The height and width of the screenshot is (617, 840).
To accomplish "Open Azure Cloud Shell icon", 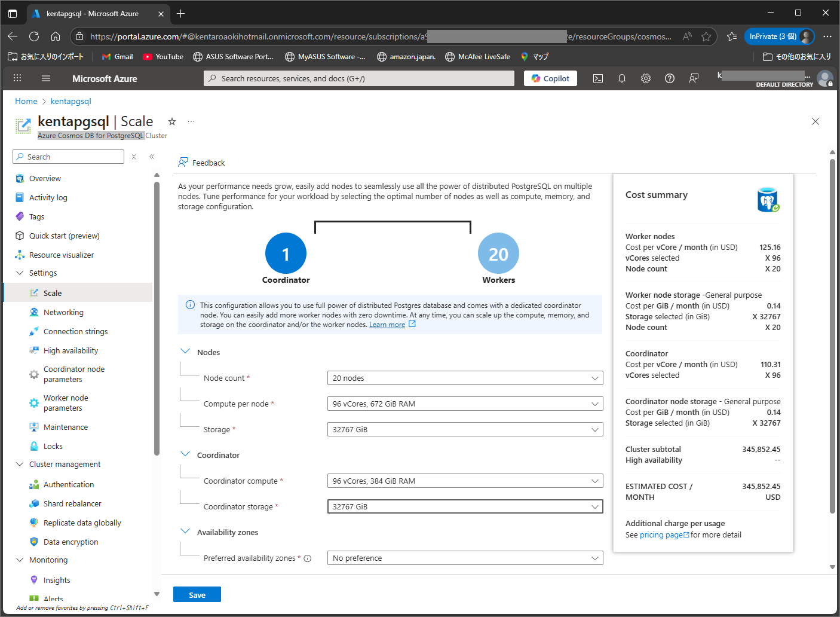I will click(598, 78).
